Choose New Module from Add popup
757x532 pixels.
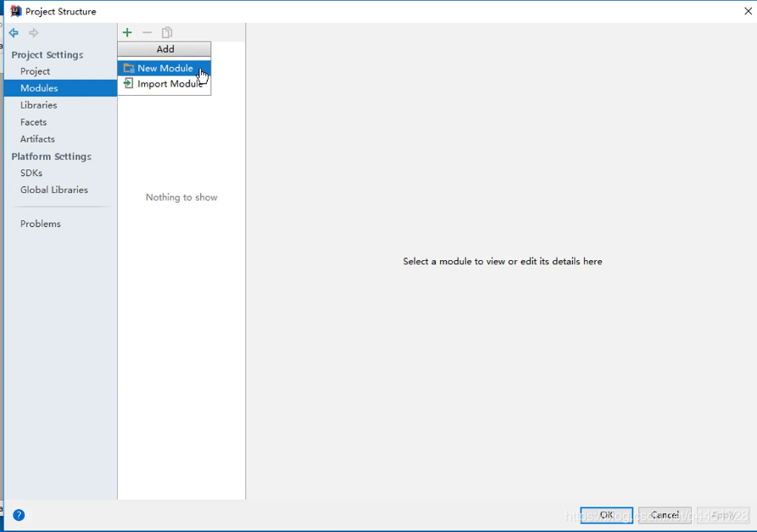[164, 68]
